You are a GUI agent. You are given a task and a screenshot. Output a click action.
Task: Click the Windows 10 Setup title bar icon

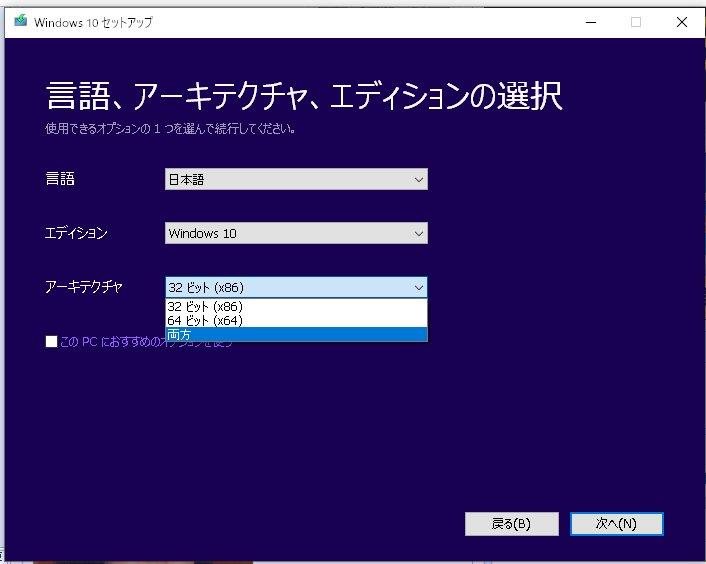(20, 21)
